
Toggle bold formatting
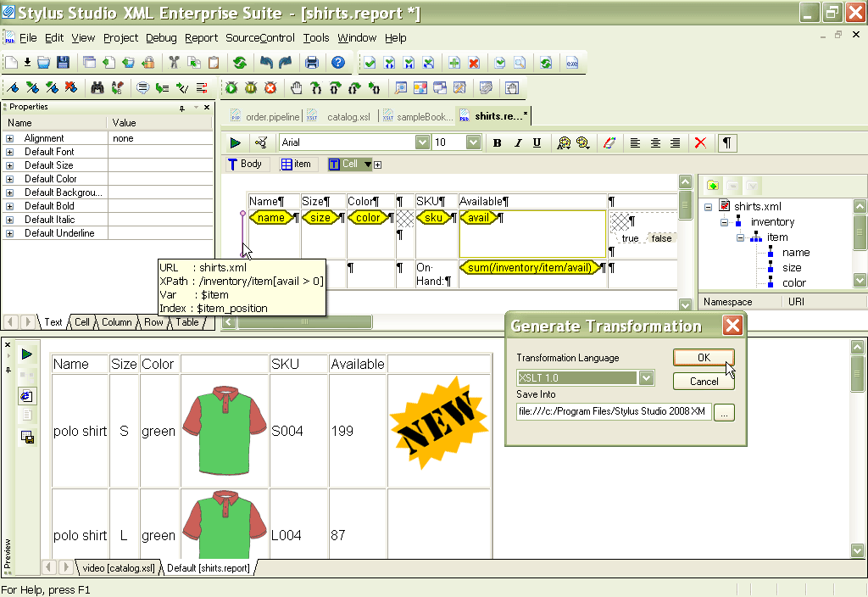tap(497, 142)
